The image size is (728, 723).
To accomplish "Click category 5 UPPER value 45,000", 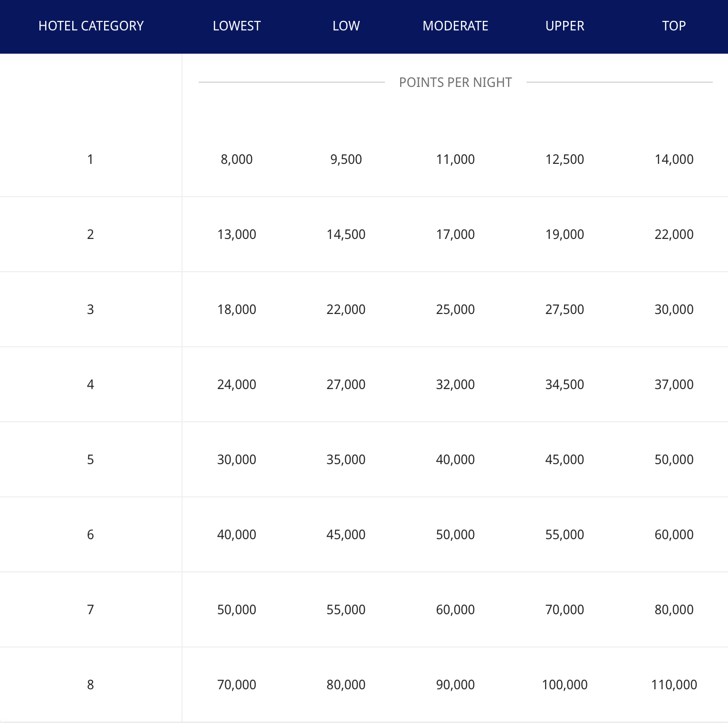I will [565, 459].
